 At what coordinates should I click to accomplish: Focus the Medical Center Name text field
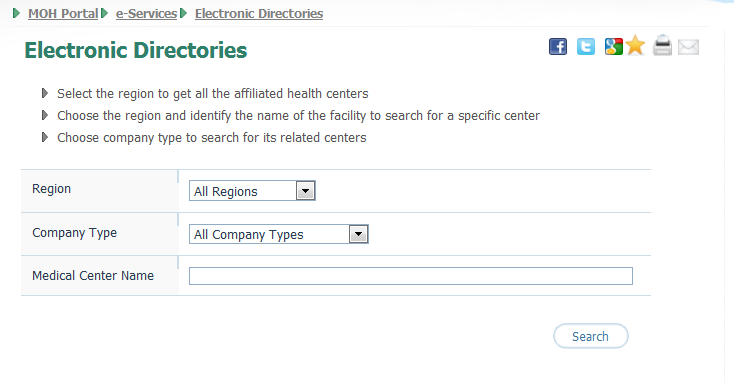pyautogui.click(x=411, y=276)
